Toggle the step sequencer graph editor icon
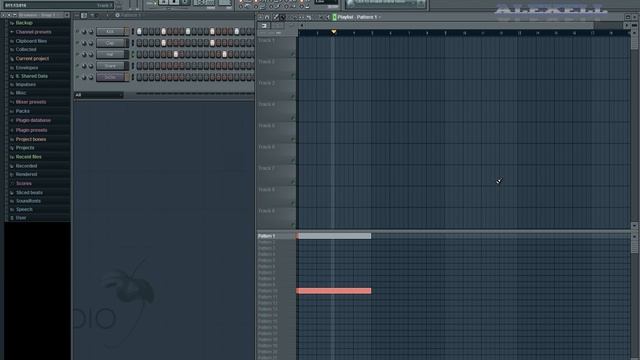This screenshot has width=640, height=360. 84,16
